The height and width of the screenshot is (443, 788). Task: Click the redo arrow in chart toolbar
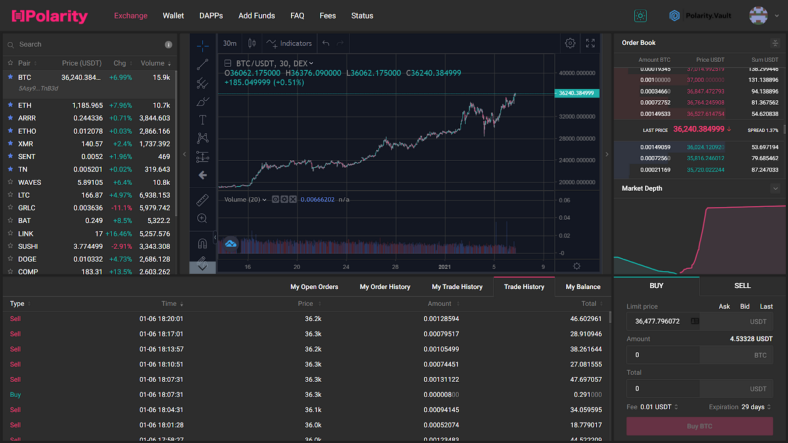(x=340, y=43)
